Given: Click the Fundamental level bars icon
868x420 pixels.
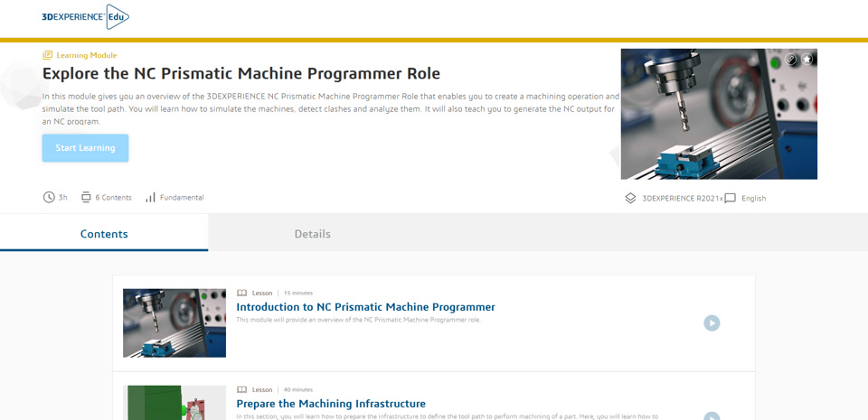Looking at the screenshot, I should 150,197.
